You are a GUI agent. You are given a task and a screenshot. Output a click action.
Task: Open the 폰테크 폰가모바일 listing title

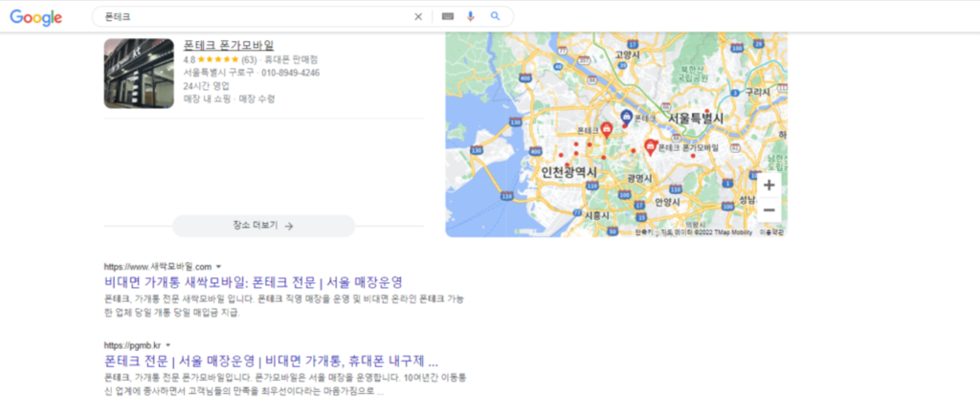click(x=228, y=46)
